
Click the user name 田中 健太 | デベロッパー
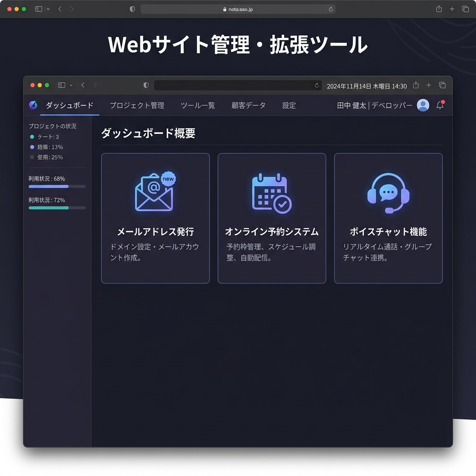[374, 106]
